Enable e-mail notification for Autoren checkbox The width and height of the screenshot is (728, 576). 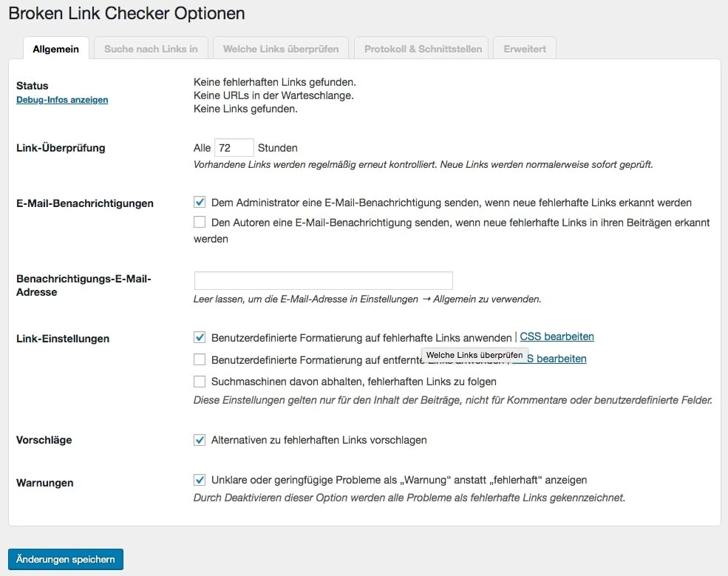[200, 222]
